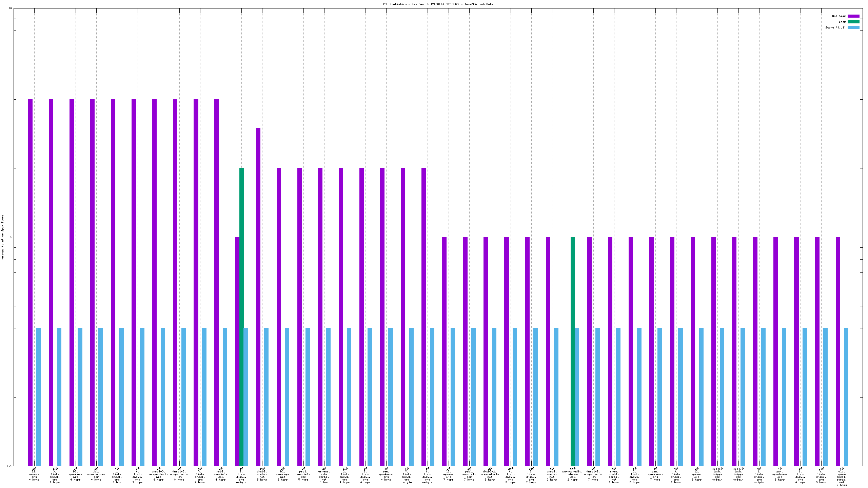This screenshot has height=488, width=868.
Task: Click the y-axis tick value "10"
Action: 10,8
